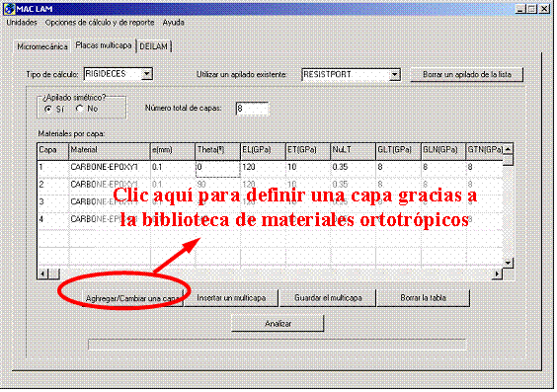Image resolution: width=557 pixels, height=392 pixels.
Task: Click the ET(GPa) column header
Action: (308, 152)
